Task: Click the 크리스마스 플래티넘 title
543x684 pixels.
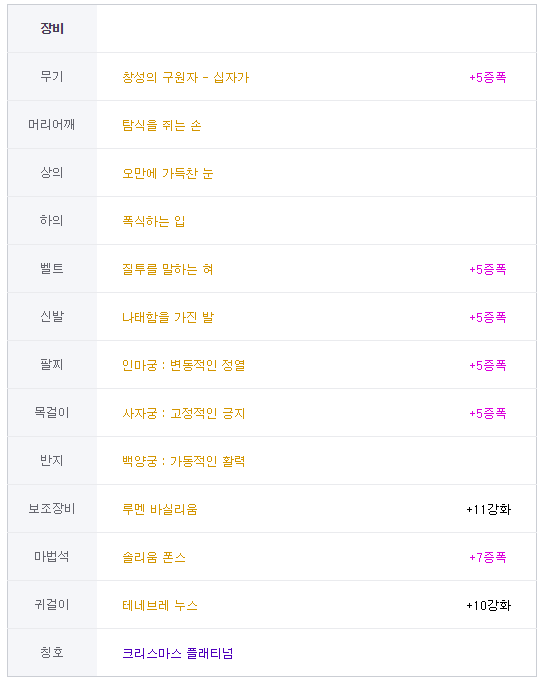Action: [178, 653]
